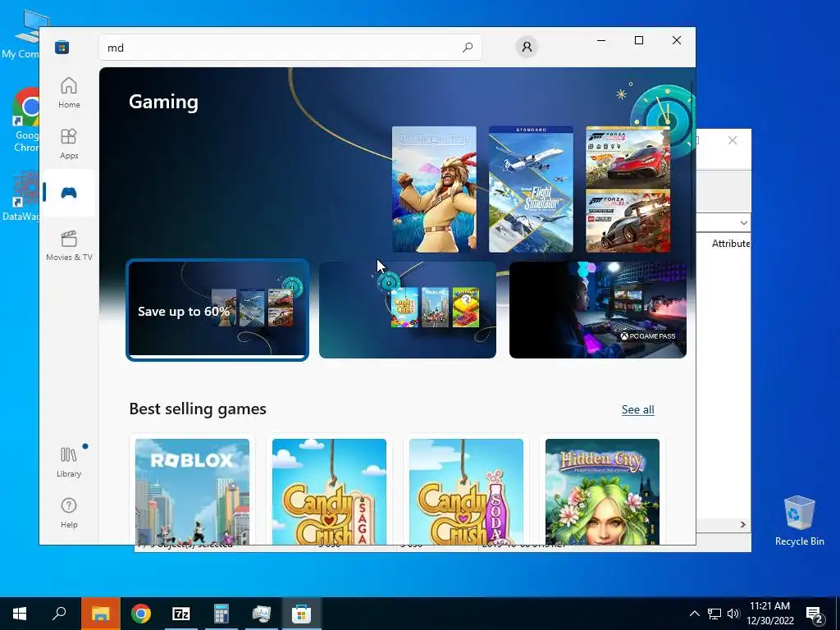Click the taskbar clock showing 11:21 AM
The image size is (840, 630).
(769, 614)
